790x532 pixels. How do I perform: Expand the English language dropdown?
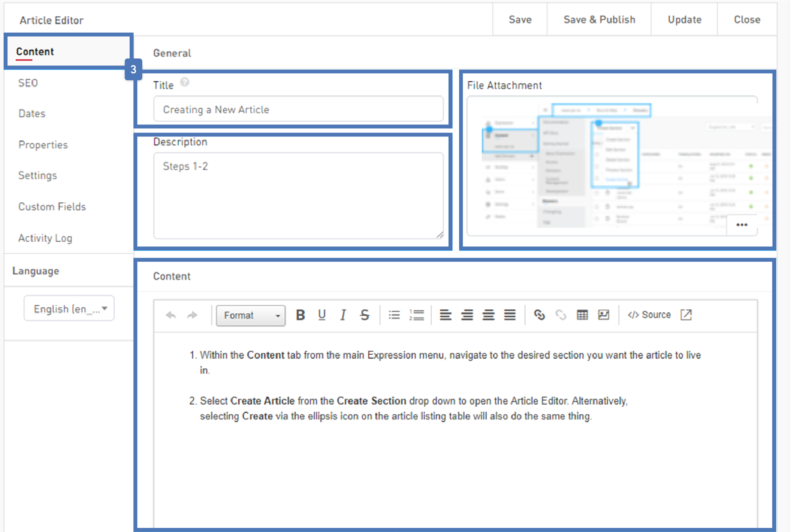coord(69,308)
